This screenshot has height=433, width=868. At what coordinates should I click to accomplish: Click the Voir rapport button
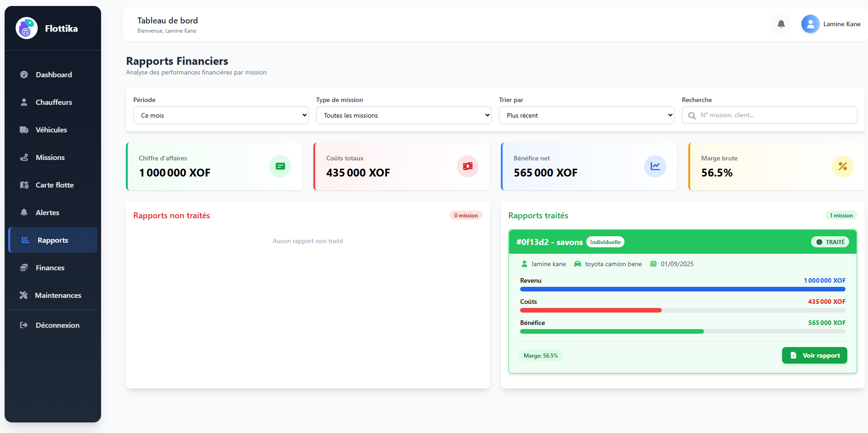(x=814, y=355)
